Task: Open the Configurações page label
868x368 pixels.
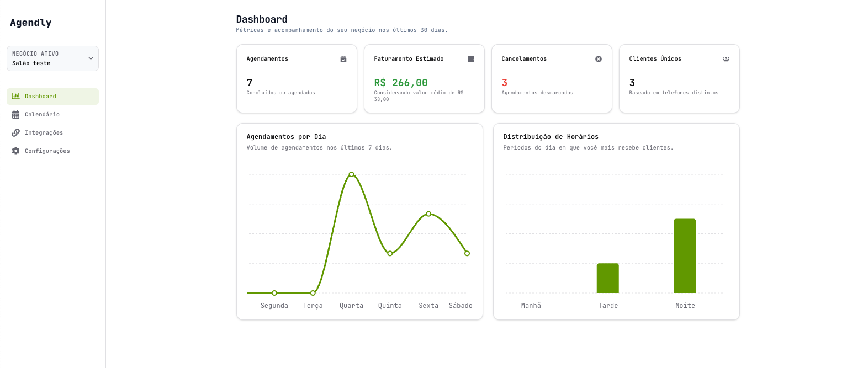Action: coord(47,151)
